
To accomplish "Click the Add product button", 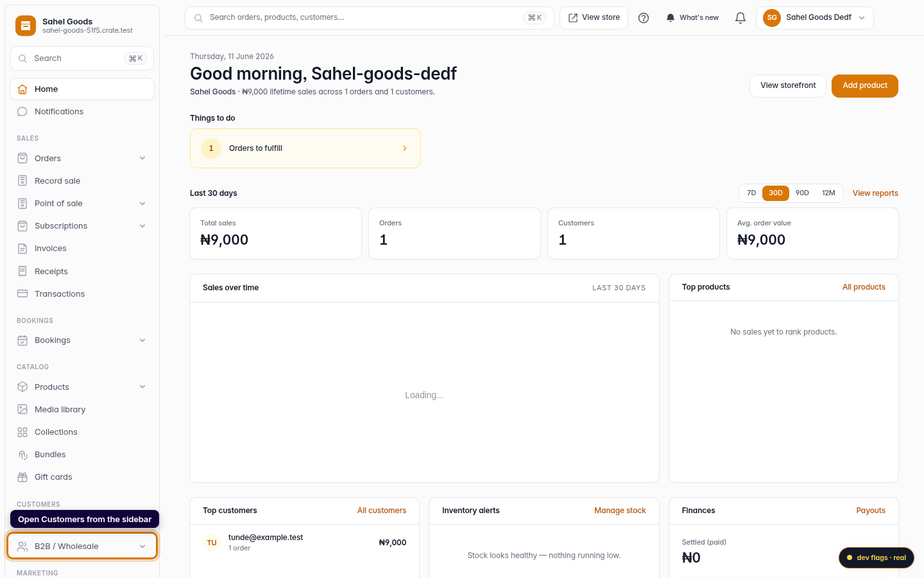I will click(x=865, y=86).
